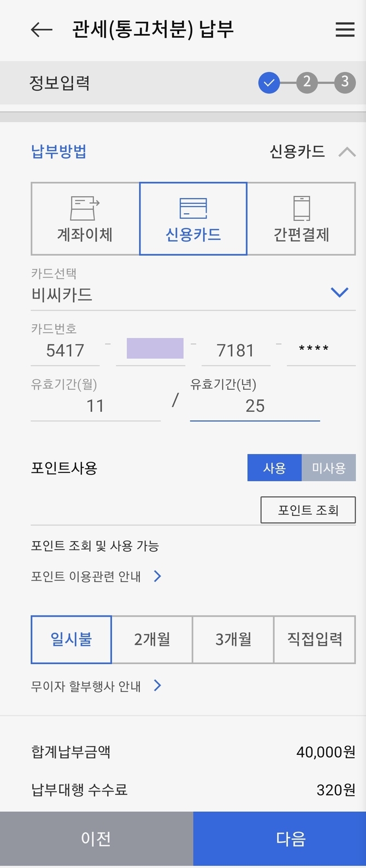The width and height of the screenshot is (366, 868).
Task: Focus the 유효기간(월) input field
Action: point(96,406)
